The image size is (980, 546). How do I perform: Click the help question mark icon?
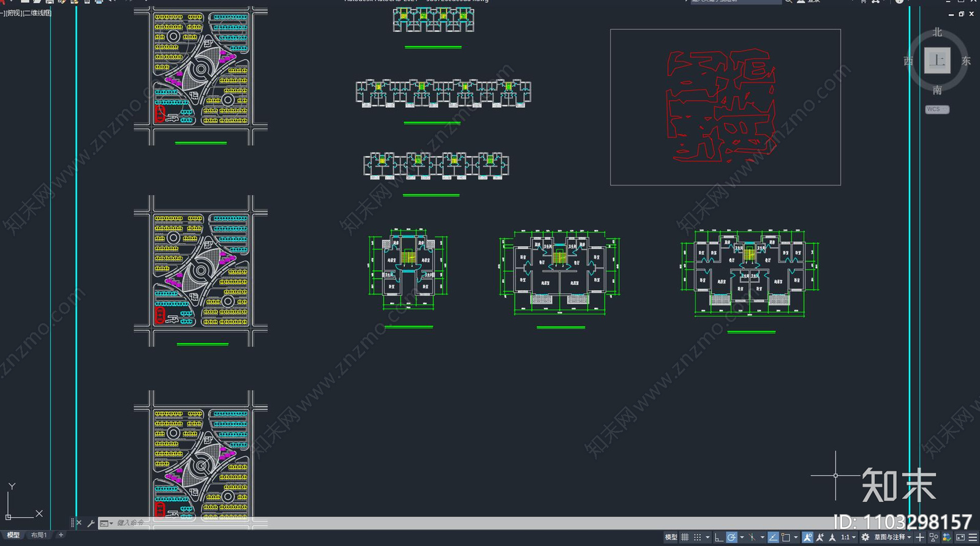[x=899, y=1]
